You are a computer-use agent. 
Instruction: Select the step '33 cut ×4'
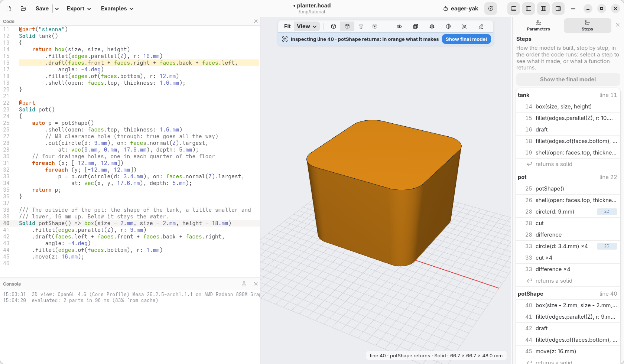click(568, 258)
